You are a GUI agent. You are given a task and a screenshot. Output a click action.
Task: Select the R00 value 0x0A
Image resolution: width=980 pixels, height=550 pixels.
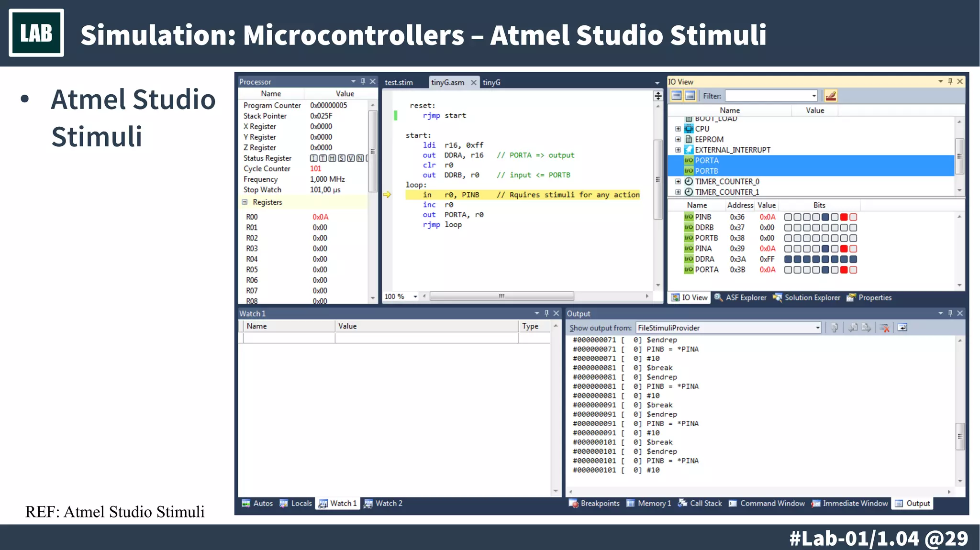320,217
